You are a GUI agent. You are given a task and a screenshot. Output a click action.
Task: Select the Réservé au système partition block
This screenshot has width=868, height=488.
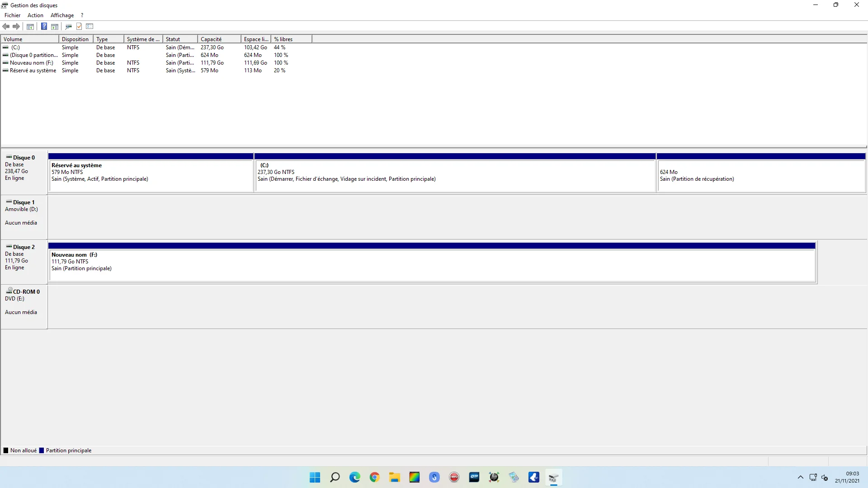point(151,175)
